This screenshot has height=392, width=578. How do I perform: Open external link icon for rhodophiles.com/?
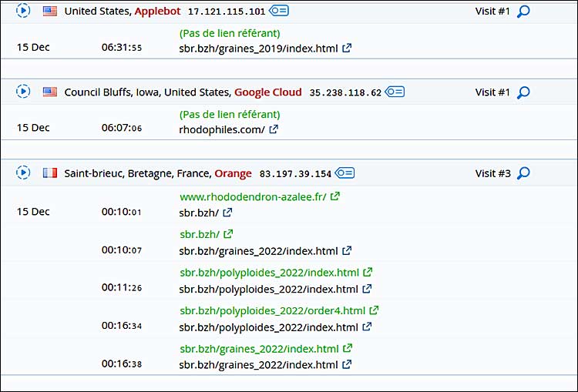(x=274, y=129)
